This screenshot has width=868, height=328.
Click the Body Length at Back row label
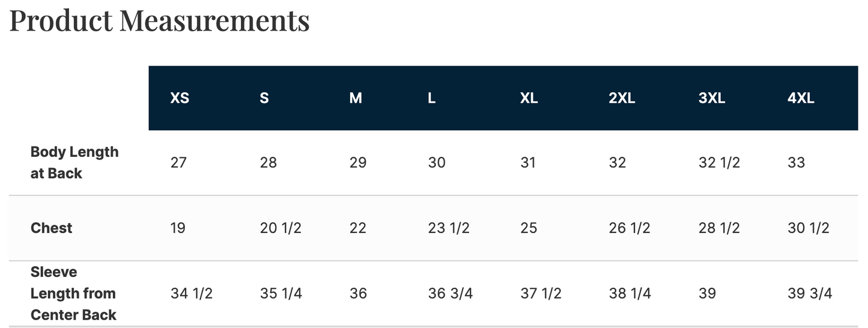[74, 163]
